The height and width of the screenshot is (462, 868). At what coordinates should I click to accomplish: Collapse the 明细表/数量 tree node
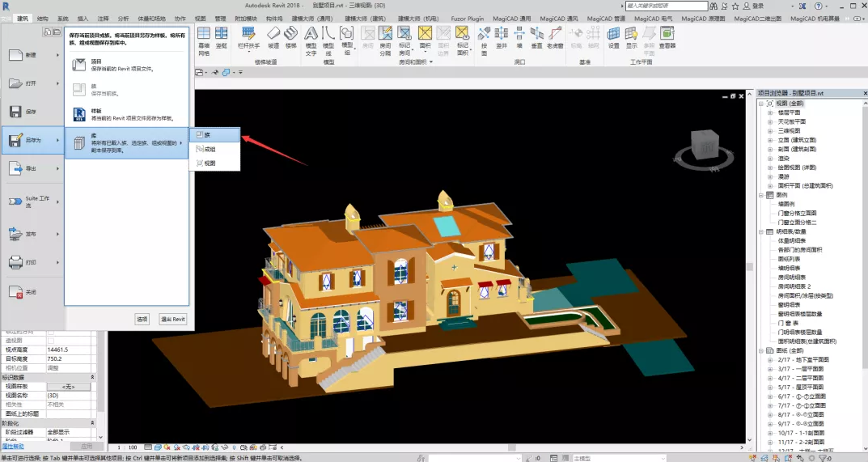[x=761, y=231]
